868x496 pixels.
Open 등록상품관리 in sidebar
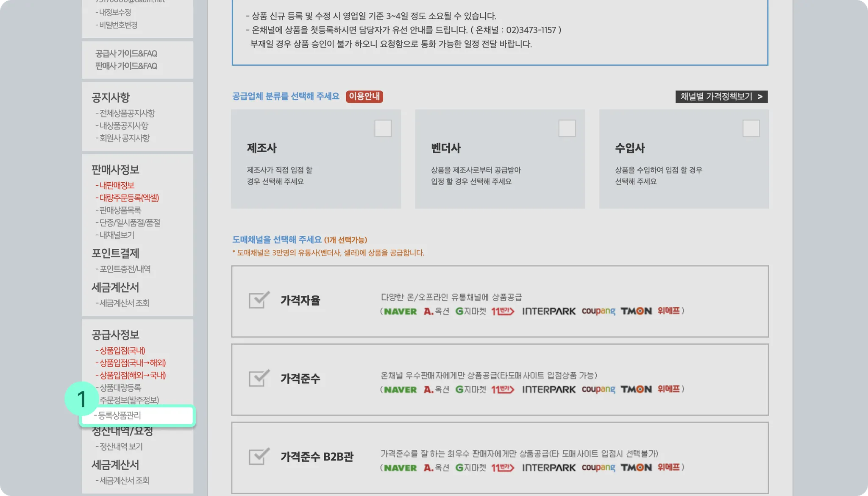pyautogui.click(x=120, y=415)
